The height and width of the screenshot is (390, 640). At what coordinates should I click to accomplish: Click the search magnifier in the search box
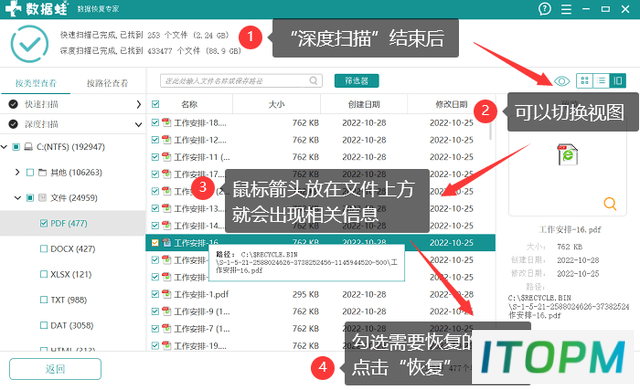point(313,81)
